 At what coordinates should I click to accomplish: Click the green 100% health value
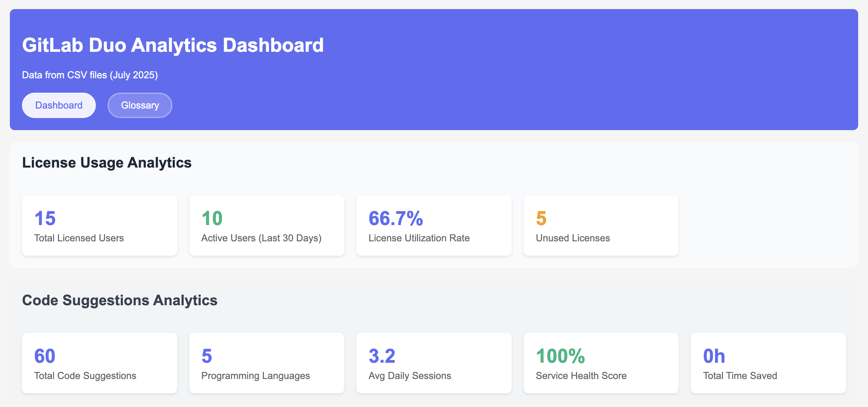coord(560,356)
